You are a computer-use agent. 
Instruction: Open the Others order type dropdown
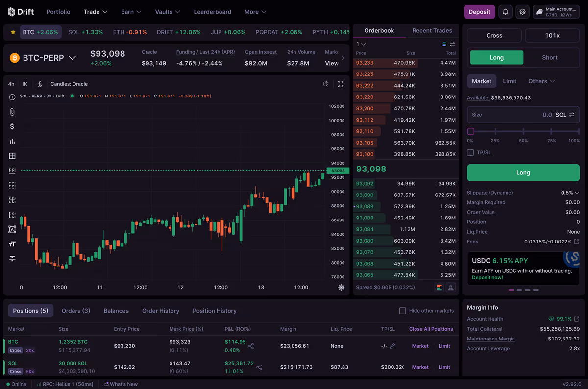(x=541, y=81)
